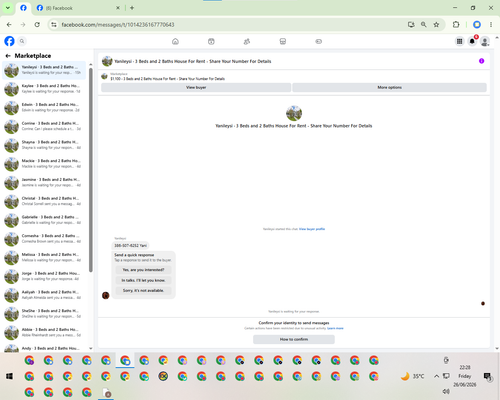Screen dimensions: 500x400
Task: Open Jasmine conversation in the list
Action: (x=44, y=182)
